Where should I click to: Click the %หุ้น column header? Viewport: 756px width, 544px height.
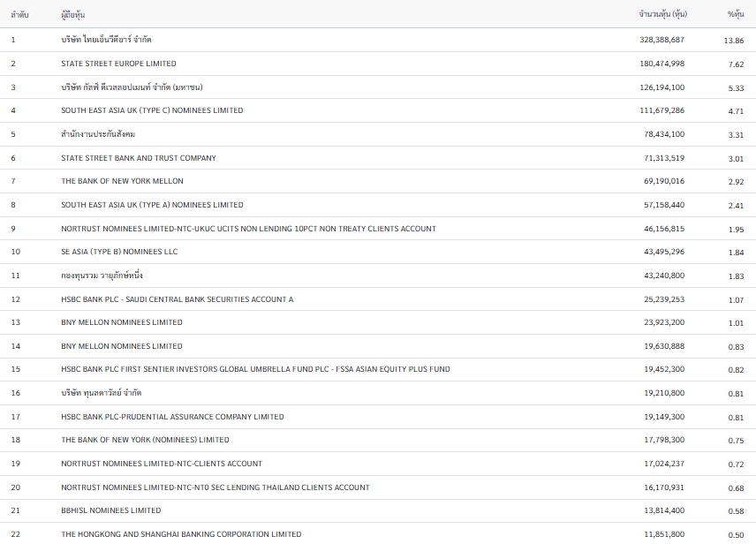coord(736,14)
